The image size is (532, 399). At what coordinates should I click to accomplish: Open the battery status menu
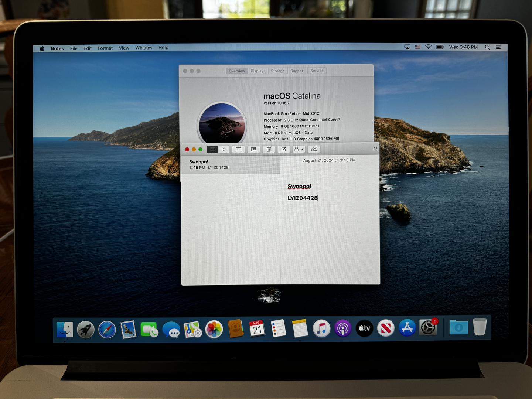click(x=440, y=47)
